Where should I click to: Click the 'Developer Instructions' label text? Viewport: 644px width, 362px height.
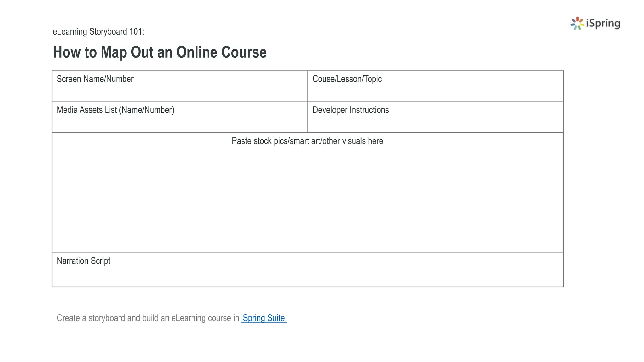tap(350, 110)
